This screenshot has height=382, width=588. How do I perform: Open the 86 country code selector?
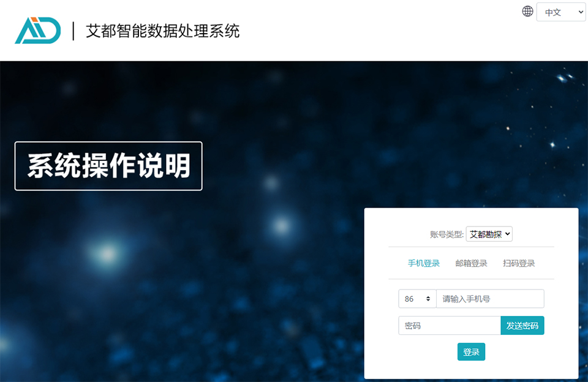(x=417, y=299)
